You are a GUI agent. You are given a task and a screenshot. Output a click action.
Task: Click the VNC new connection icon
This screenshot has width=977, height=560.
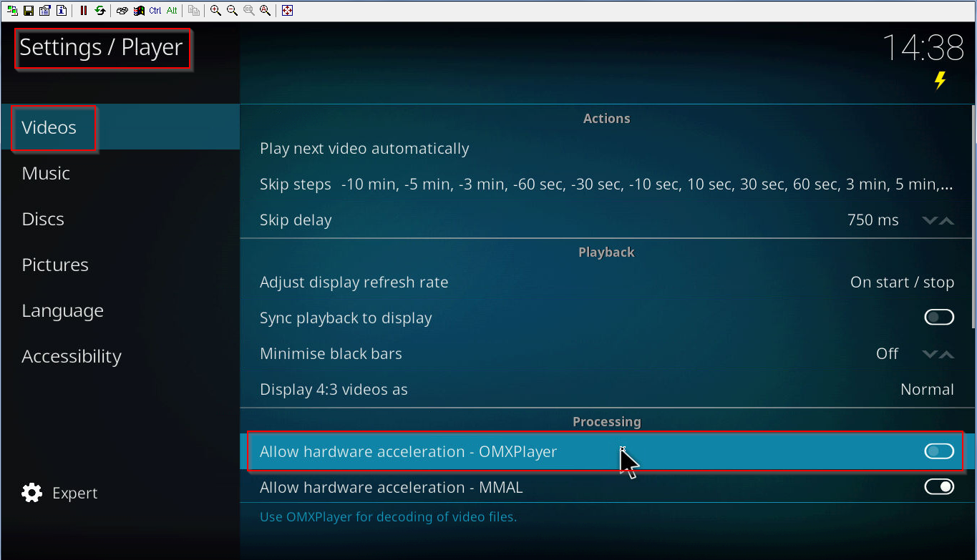[12, 11]
